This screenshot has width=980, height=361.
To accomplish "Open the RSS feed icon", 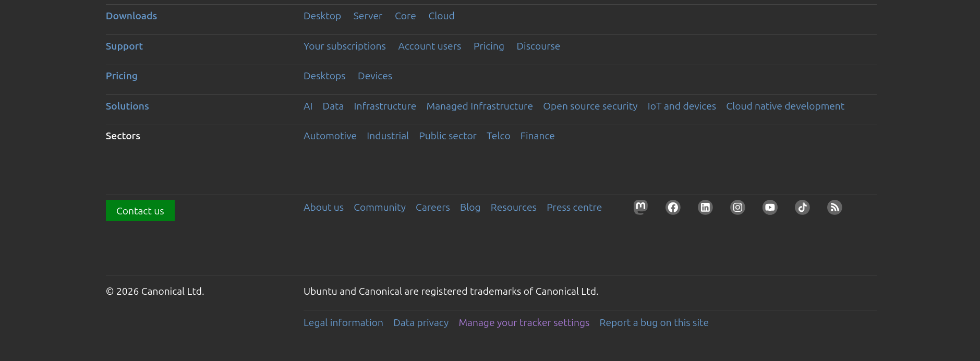I will [834, 208].
